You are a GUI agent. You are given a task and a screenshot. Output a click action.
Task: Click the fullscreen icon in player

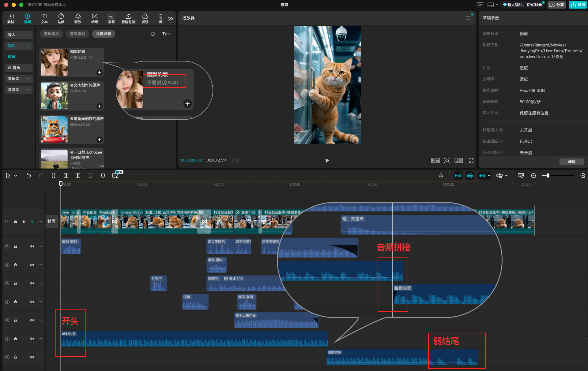point(471,161)
